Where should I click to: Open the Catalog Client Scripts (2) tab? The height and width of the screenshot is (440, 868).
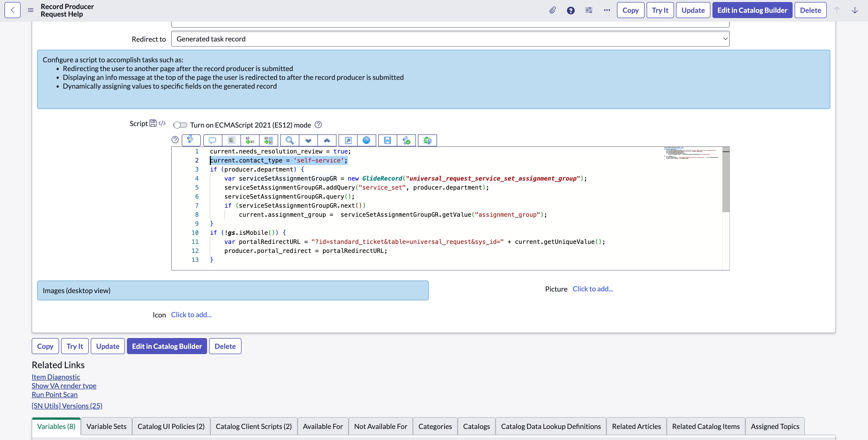[x=253, y=426]
